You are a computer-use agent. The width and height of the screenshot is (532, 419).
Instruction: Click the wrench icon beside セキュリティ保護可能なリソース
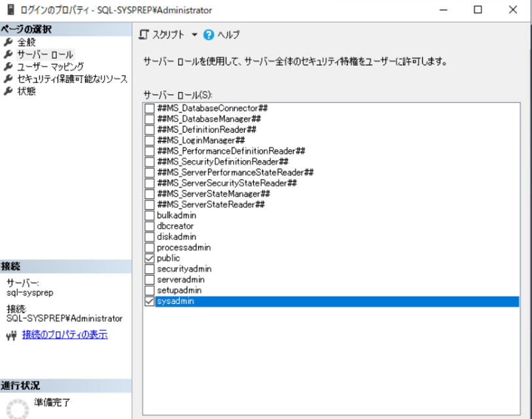click(8, 78)
